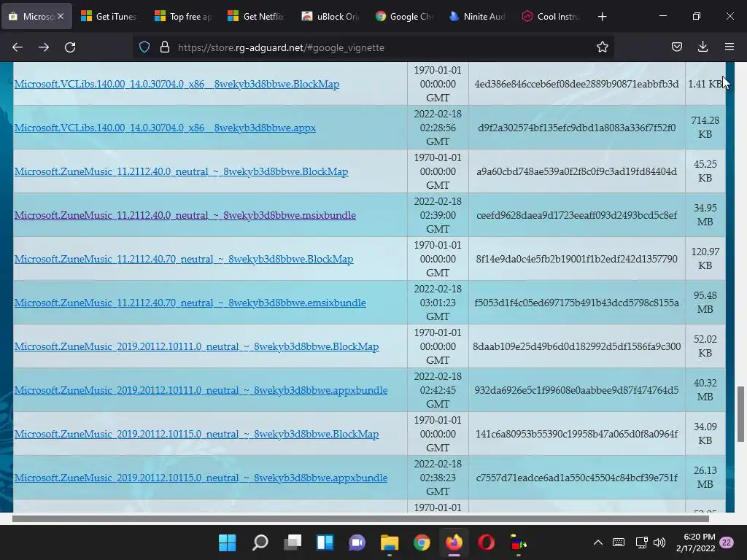Select the 34.95 MB size cell
Viewport: 747px width, 560px height.
(x=705, y=215)
